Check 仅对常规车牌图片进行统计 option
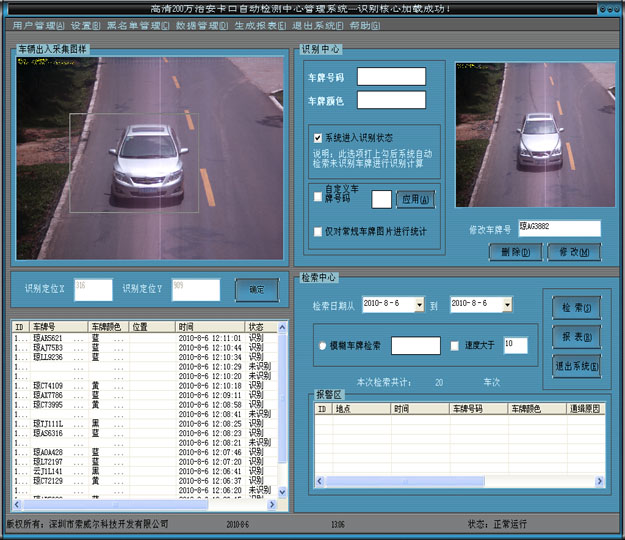 (317, 231)
